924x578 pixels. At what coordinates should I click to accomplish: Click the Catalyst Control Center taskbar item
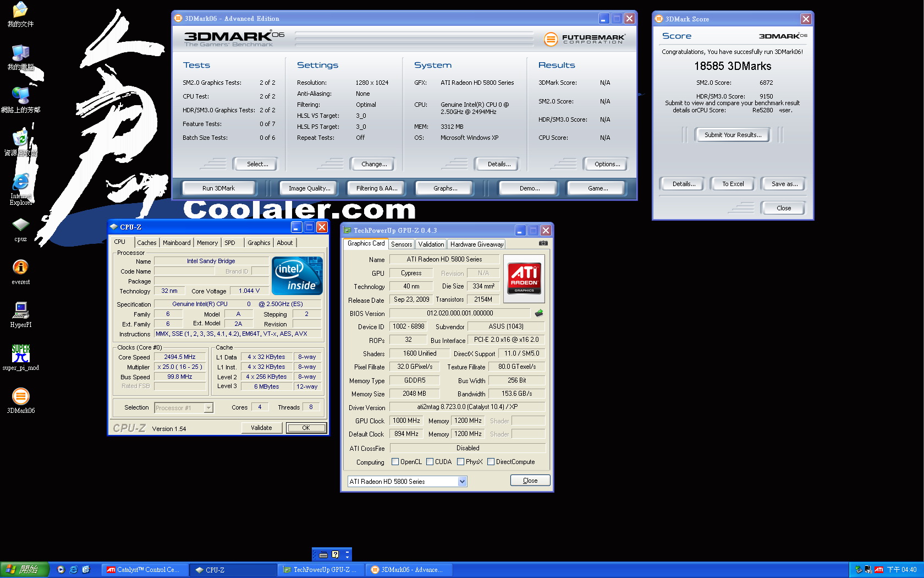click(x=144, y=570)
